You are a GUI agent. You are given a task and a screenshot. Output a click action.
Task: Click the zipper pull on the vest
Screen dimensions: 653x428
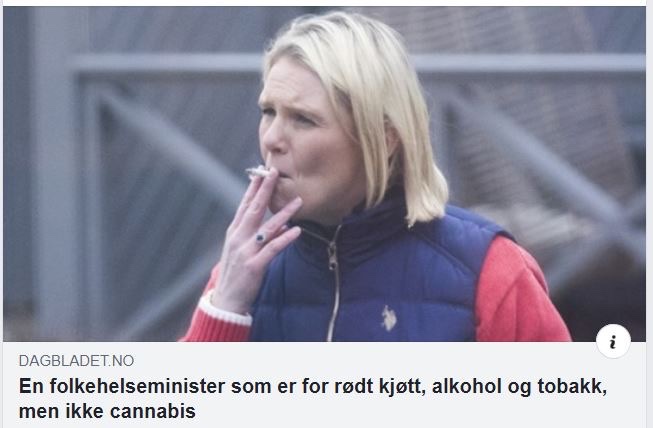pyautogui.click(x=333, y=257)
